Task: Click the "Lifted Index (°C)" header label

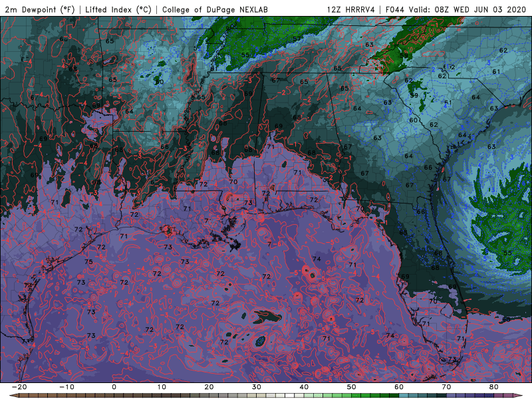Action: [x=118, y=9]
